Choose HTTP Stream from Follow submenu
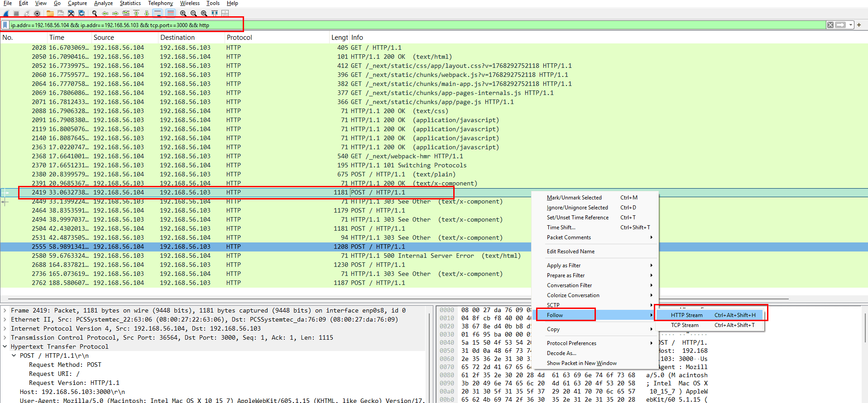868x403 pixels. [686, 315]
